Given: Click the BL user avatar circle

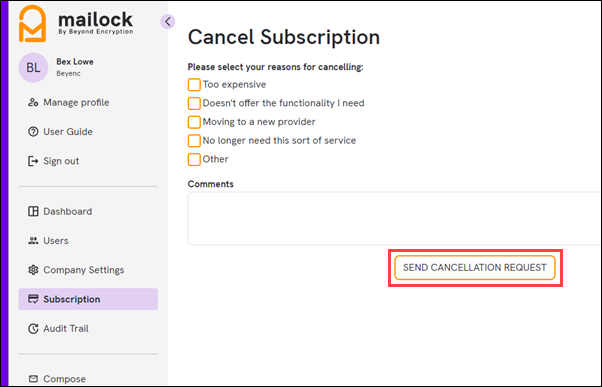Looking at the screenshot, I should tap(33, 68).
